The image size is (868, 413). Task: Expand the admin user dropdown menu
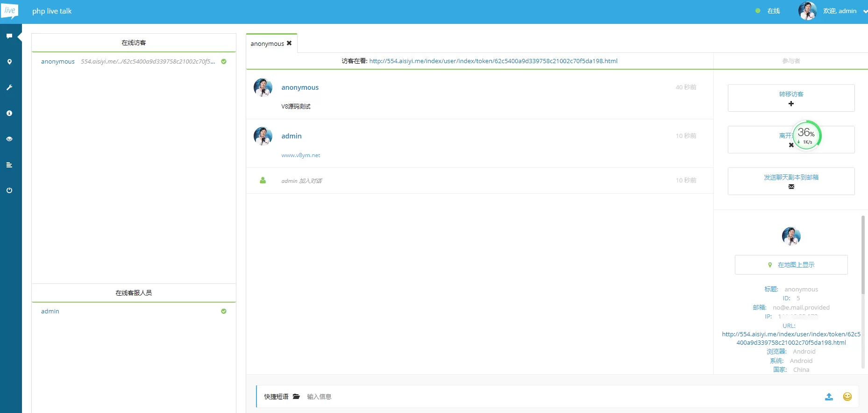[865, 11]
